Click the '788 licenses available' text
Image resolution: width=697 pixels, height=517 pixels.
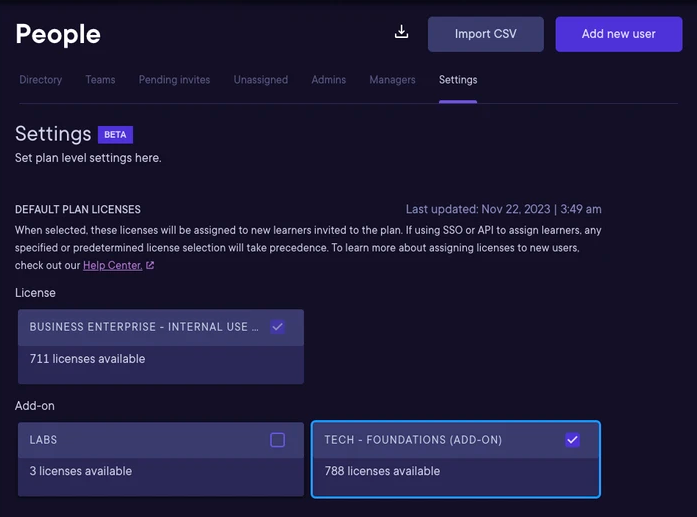(382, 471)
